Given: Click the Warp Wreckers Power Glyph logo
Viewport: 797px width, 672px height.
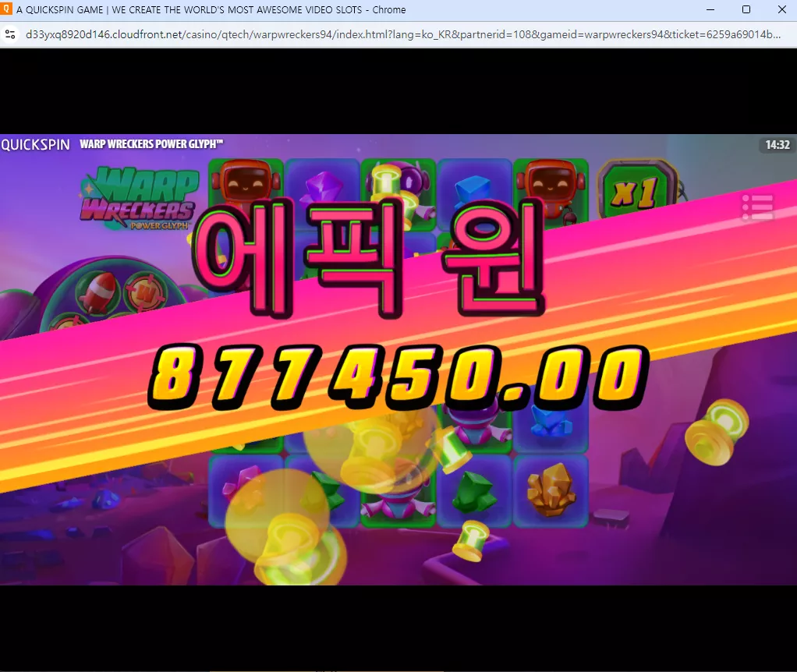Looking at the screenshot, I should click(x=138, y=199).
